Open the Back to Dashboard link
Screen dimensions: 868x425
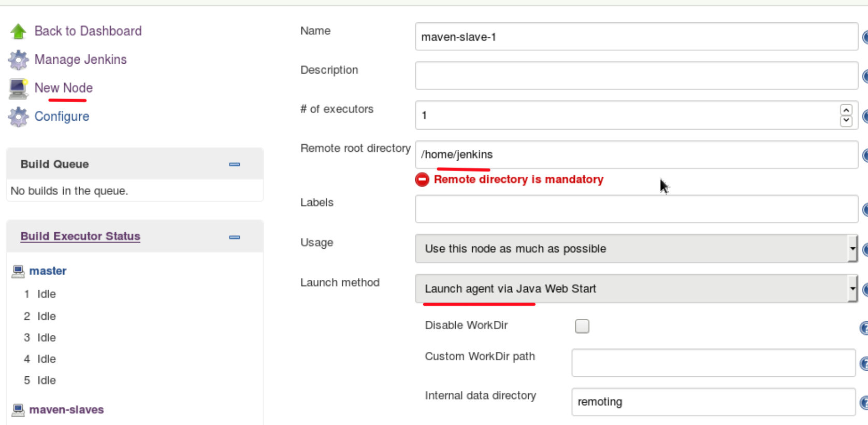tap(88, 31)
